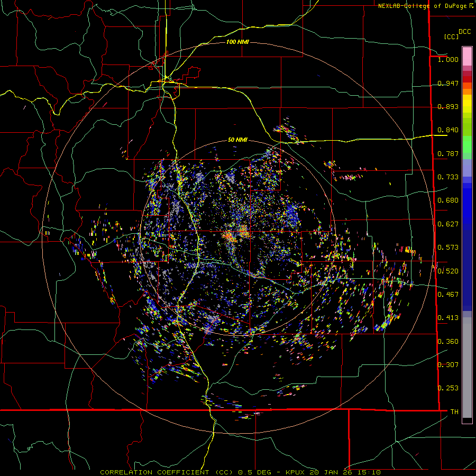Click the 0.307 color scale value

pyautogui.click(x=448, y=364)
